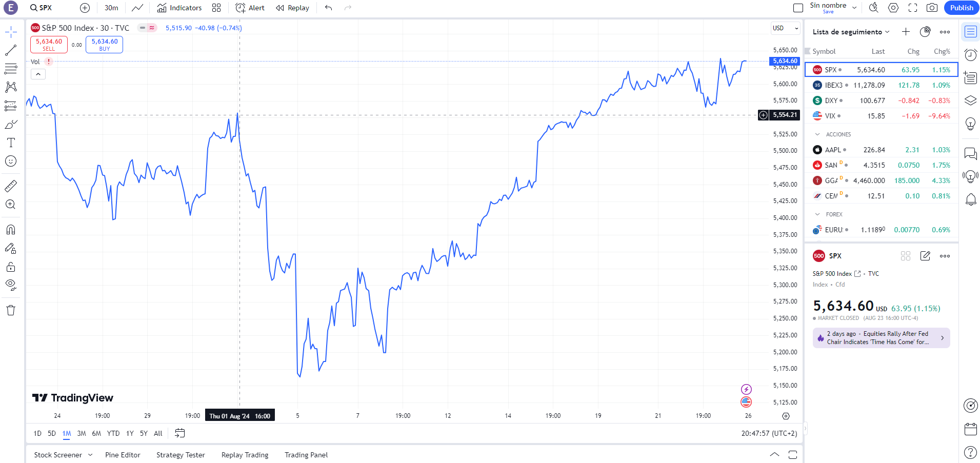
Task: Open the Indicators panel
Action: click(179, 8)
